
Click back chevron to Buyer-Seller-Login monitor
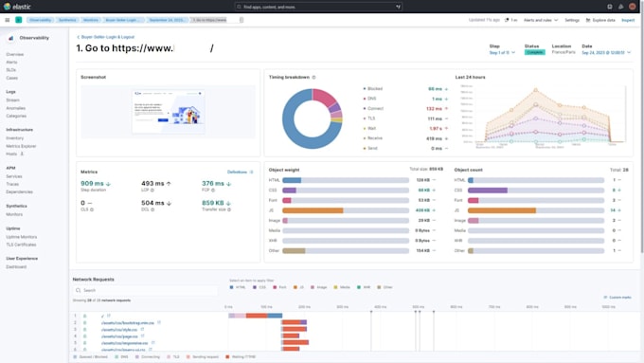point(79,37)
